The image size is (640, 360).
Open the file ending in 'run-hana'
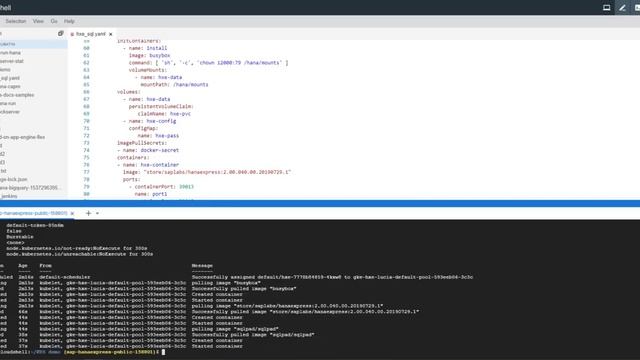point(10,53)
